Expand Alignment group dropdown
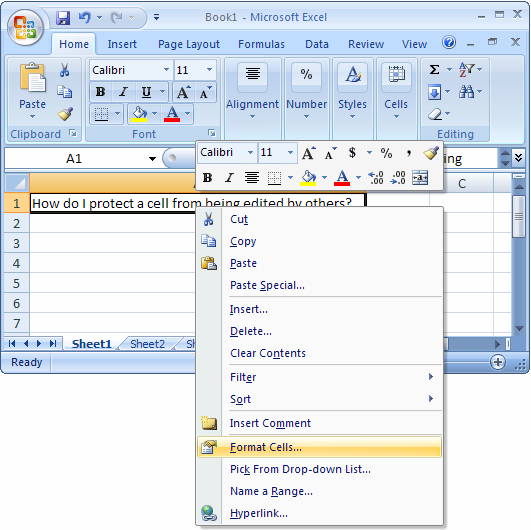Image resolution: width=531 pixels, height=530 pixels. [x=252, y=117]
